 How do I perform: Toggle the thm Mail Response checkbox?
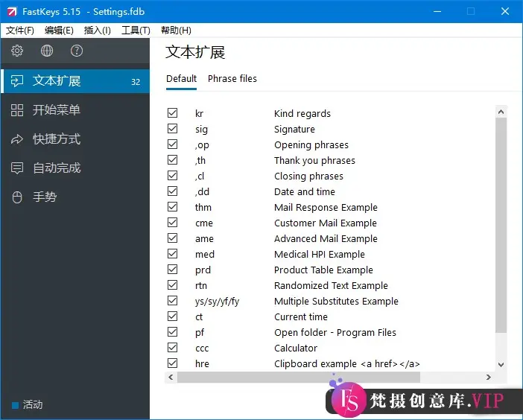tap(172, 207)
